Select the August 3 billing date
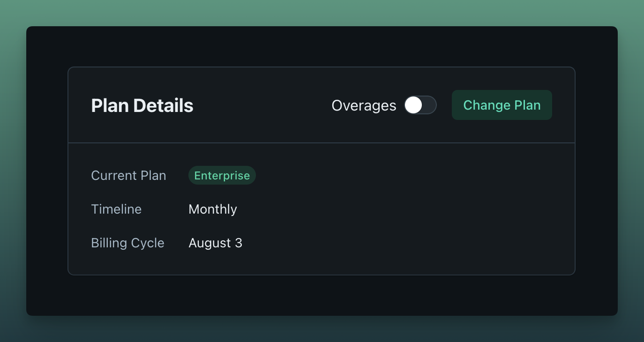 pos(215,243)
